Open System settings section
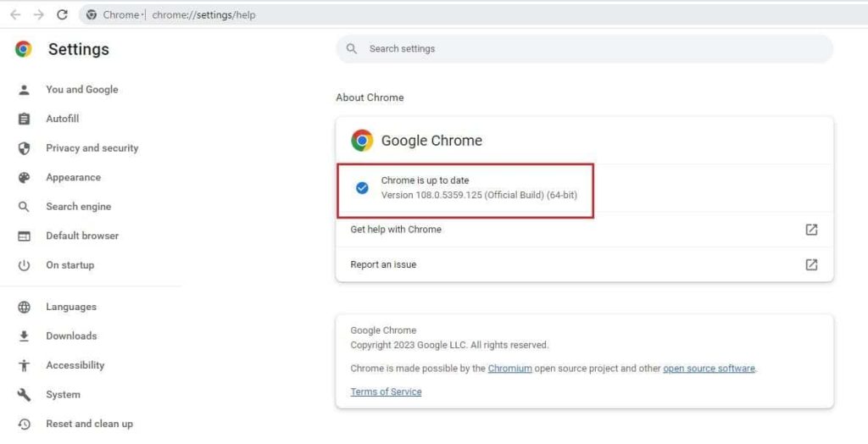The width and height of the screenshot is (868, 444). pyautogui.click(x=63, y=395)
